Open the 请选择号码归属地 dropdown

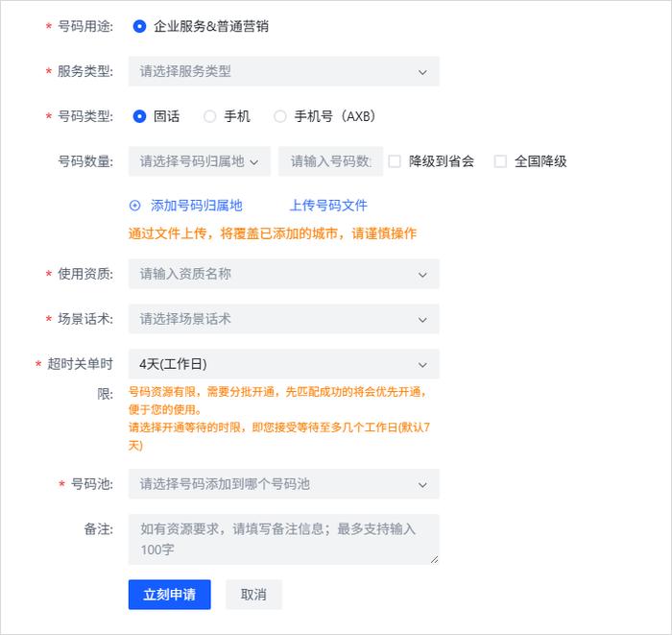tap(200, 161)
